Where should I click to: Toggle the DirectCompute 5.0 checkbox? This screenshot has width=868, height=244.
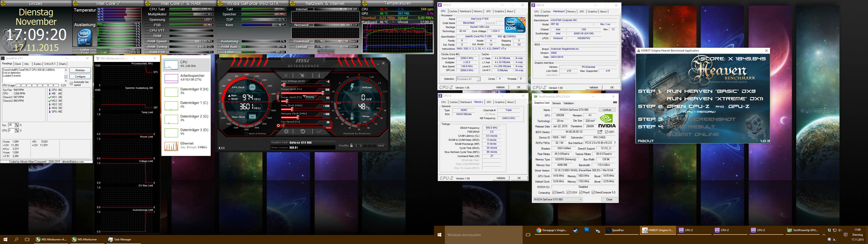tap(593, 192)
